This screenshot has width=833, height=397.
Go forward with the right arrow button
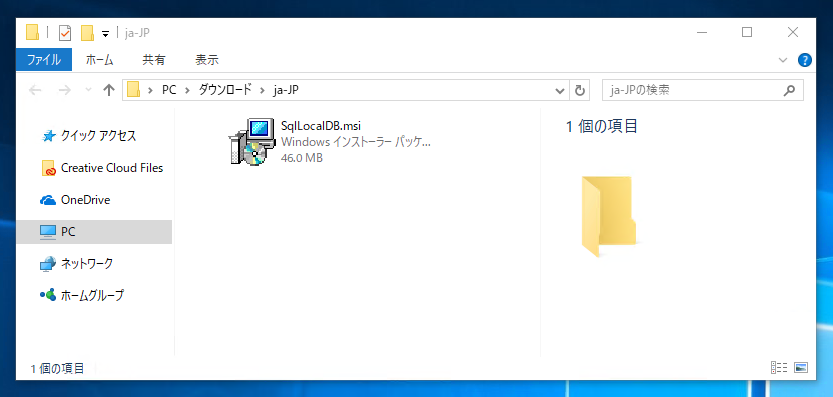(x=65, y=90)
